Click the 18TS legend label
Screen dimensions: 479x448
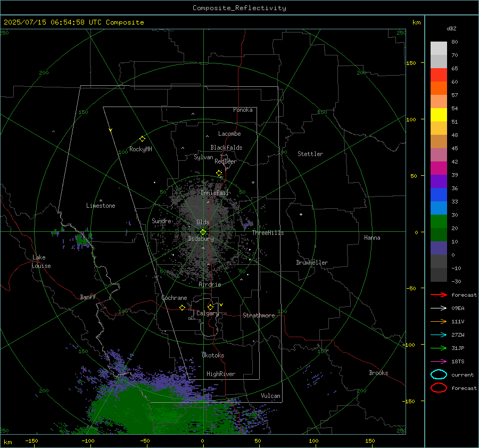pyautogui.click(x=458, y=362)
